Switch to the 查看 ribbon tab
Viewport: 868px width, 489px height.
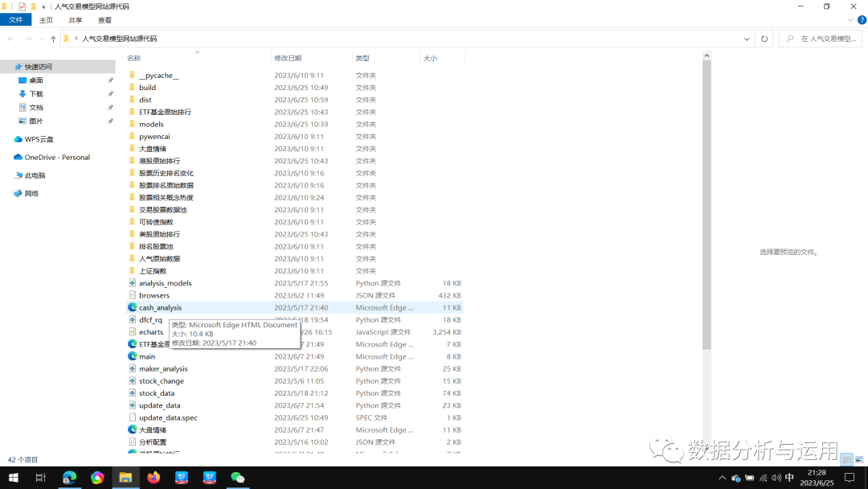pos(104,20)
